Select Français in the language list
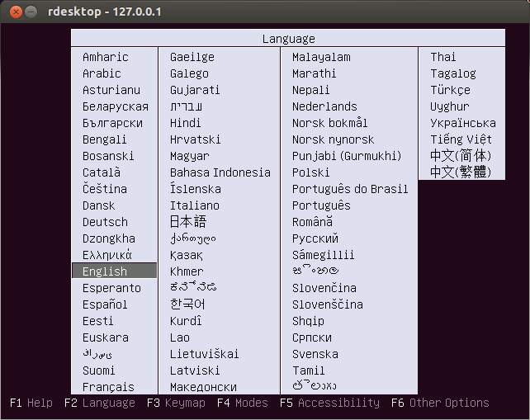The width and height of the screenshot is (530, 420). click(108, 387)
